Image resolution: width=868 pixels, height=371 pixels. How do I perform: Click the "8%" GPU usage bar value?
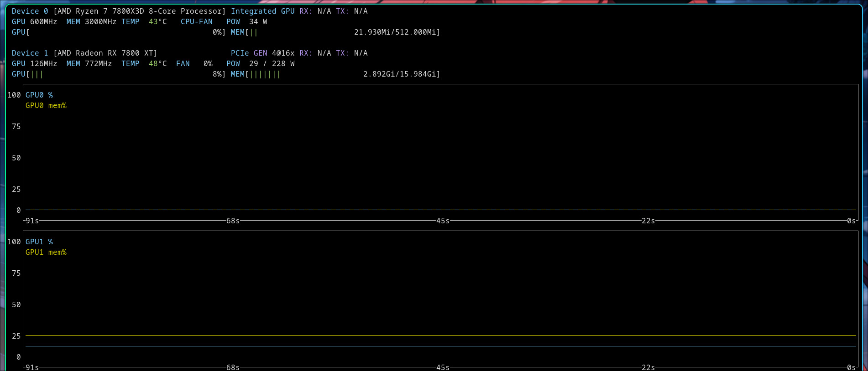pyautogui.click(x=217, y=74)
